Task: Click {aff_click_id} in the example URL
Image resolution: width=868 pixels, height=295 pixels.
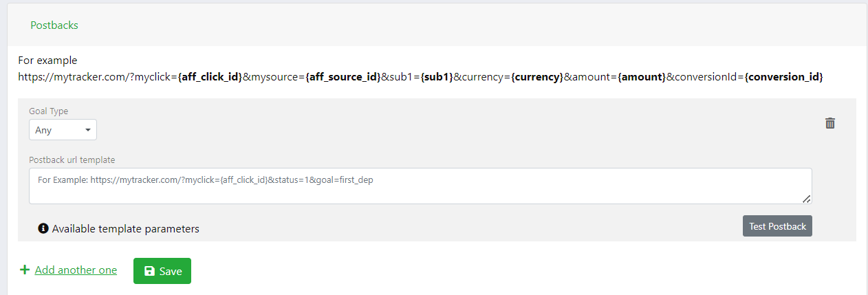Action: click(x=210, y=77)
